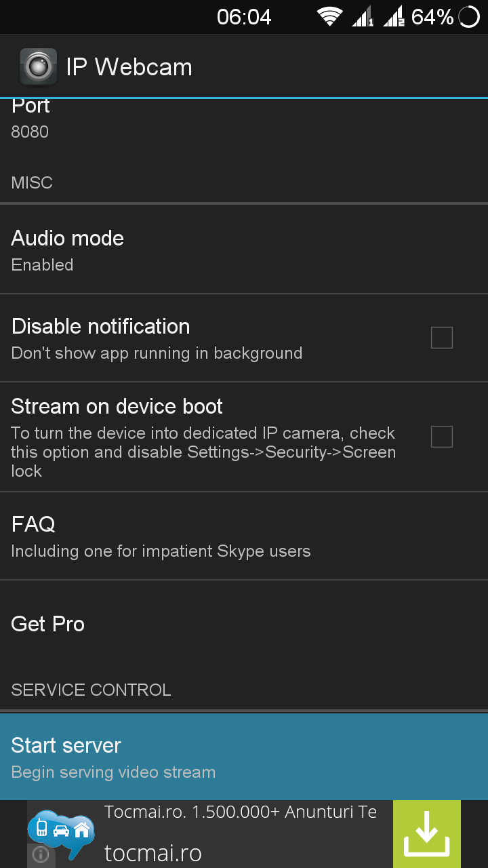Enable the Disable notification checkbox
The image size is (488, 868).
(442, 338)
